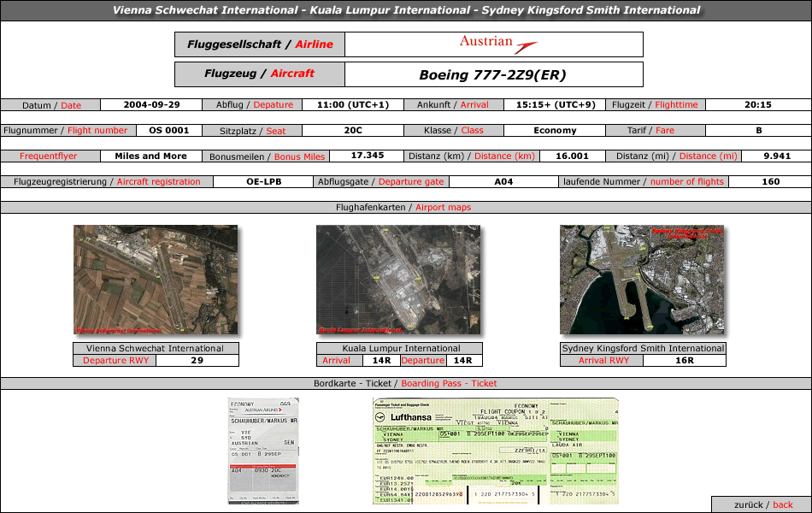
Task: Click the Kuala Lumpur departure runway 14R
Action: 462,361
